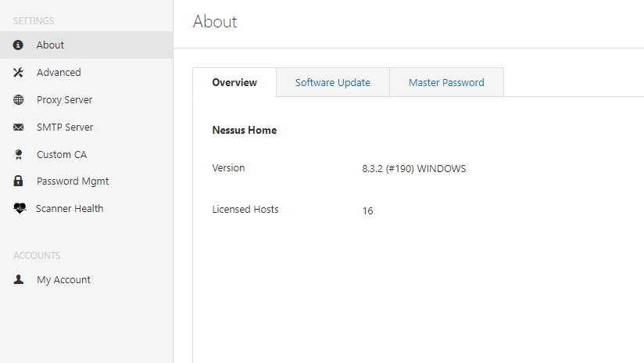Click the Scanner Health heartbeat icon

[20, 209]
